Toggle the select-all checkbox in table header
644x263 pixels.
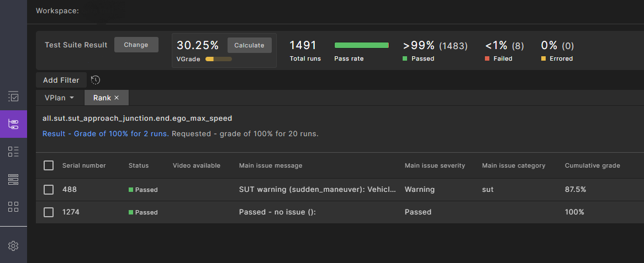coord(49,165)
